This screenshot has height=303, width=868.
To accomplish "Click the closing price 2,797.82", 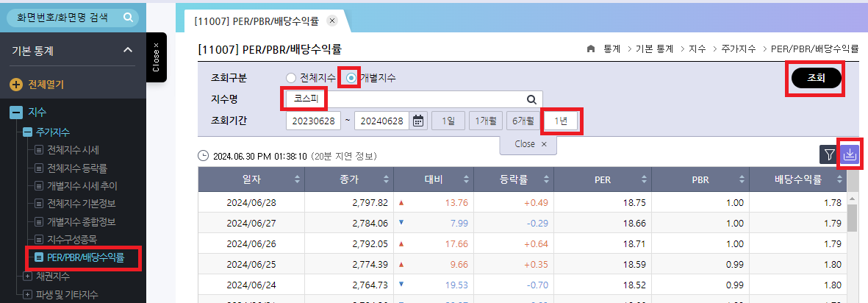I will coord(370,203).
